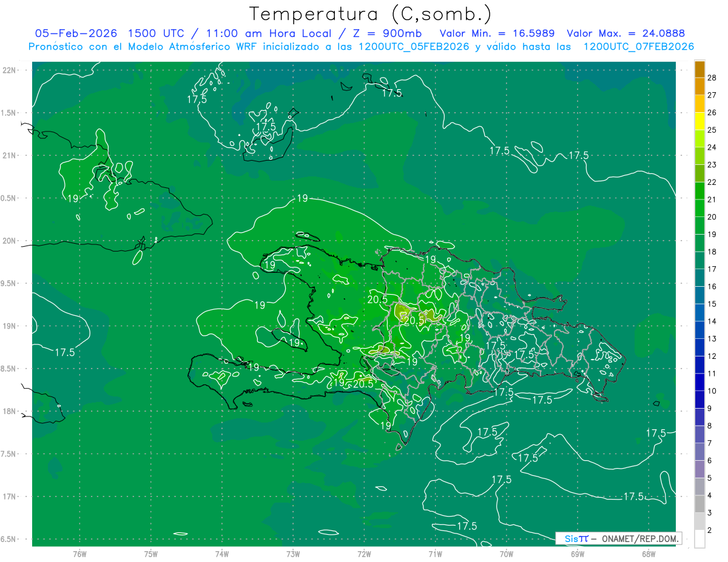Click color scale label "28"
The image size is (728, 562).
click(712, 78)
